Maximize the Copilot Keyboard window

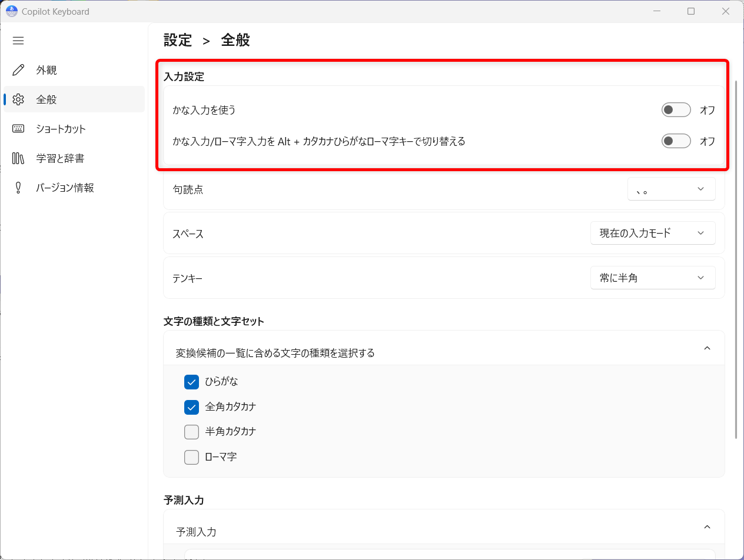(691, 11)
